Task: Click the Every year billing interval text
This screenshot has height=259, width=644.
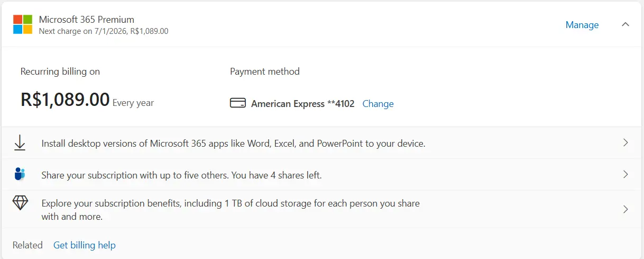Action: [133, 103]
